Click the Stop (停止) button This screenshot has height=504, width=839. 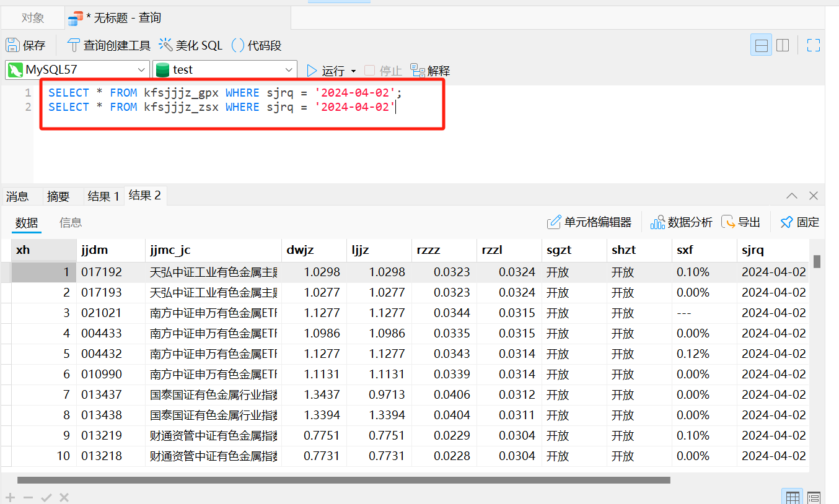pos(384,71)
